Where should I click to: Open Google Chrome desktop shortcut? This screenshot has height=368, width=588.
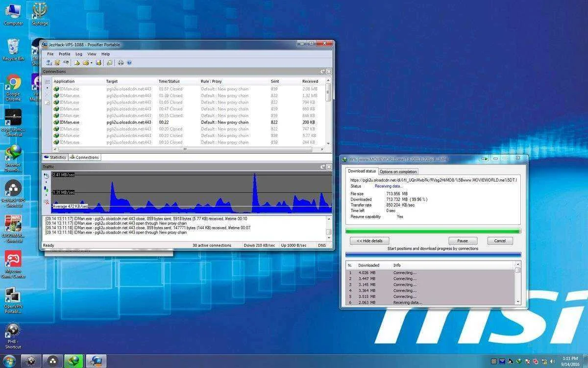(x=13, y=88)
